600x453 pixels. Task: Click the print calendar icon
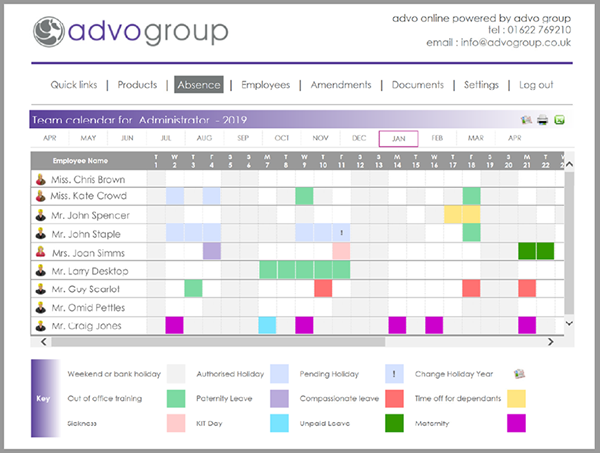[542, 120]
